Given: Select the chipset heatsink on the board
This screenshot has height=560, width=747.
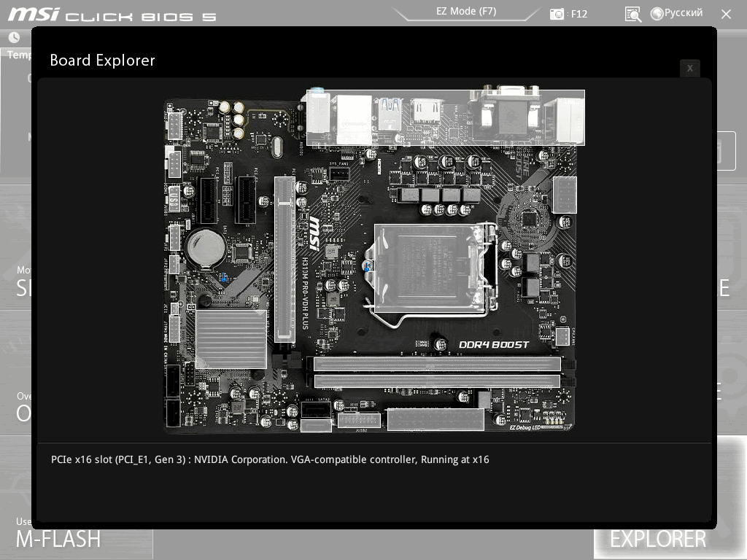Looking at the screenshot, I should click(231, 339).
